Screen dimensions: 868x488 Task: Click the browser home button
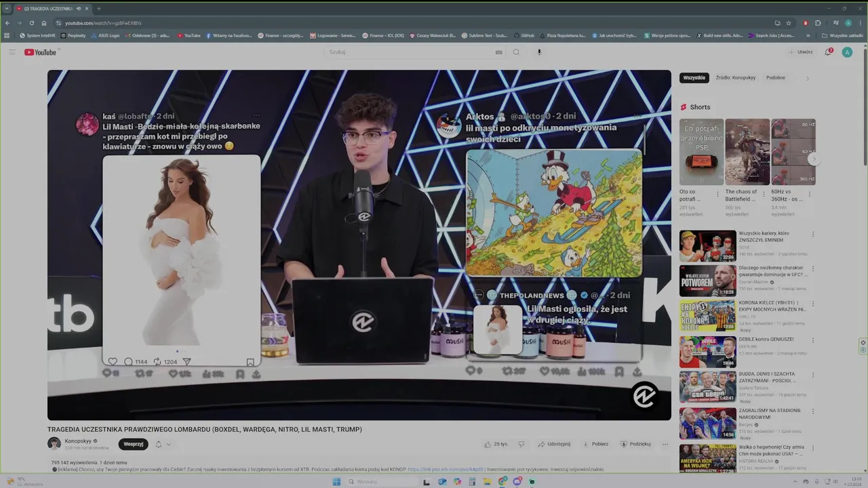pos(44,23)
